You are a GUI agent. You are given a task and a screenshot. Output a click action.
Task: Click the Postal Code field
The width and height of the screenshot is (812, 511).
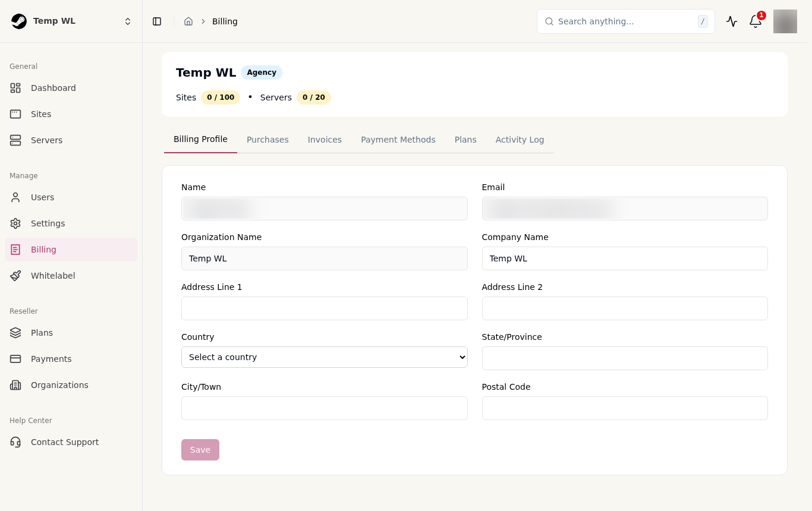point(625,408)
